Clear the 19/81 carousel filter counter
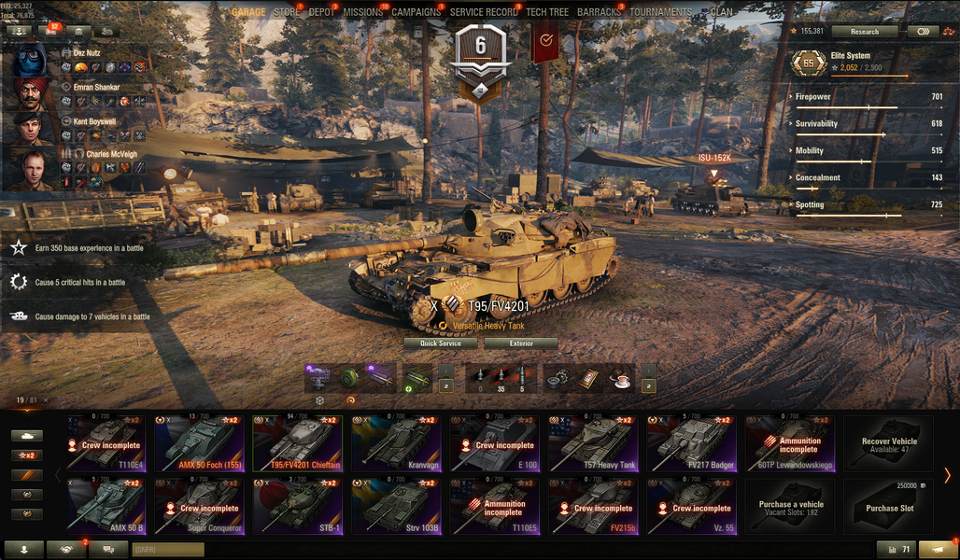Image resolution: width=960 pixels, height=560 pixels. click(46, 400)
